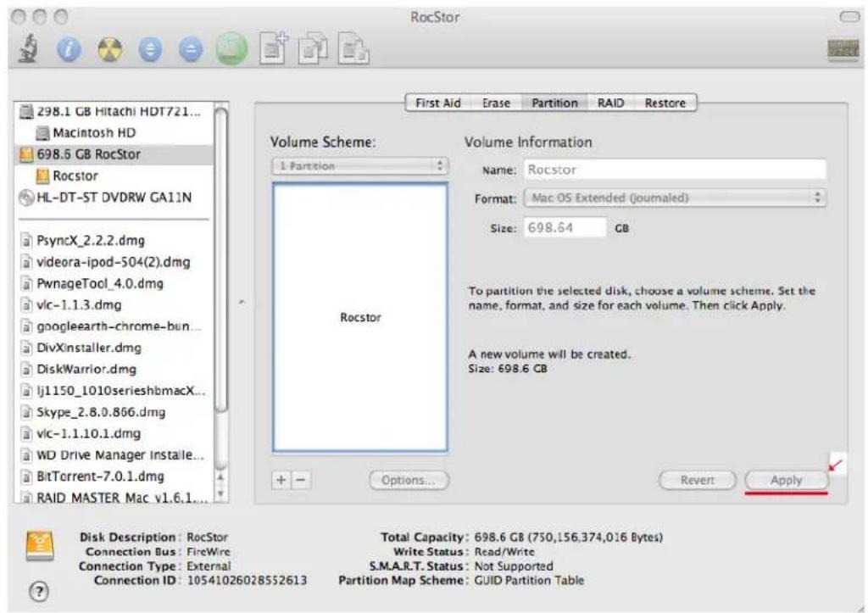Image resolution: width=868 pixels, height=613 pixels.
Task: Click the help question mark button
Action: 39,592
